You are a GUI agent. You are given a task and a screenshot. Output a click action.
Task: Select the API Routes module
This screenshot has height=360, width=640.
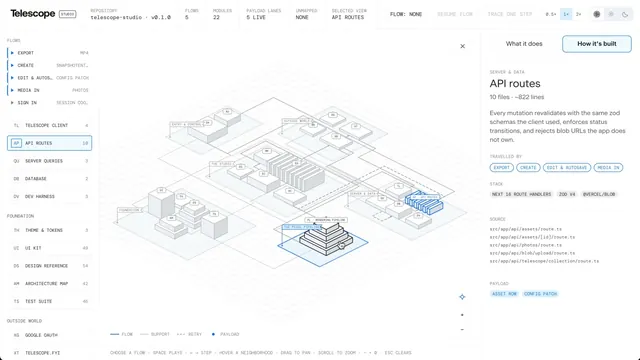49,143
